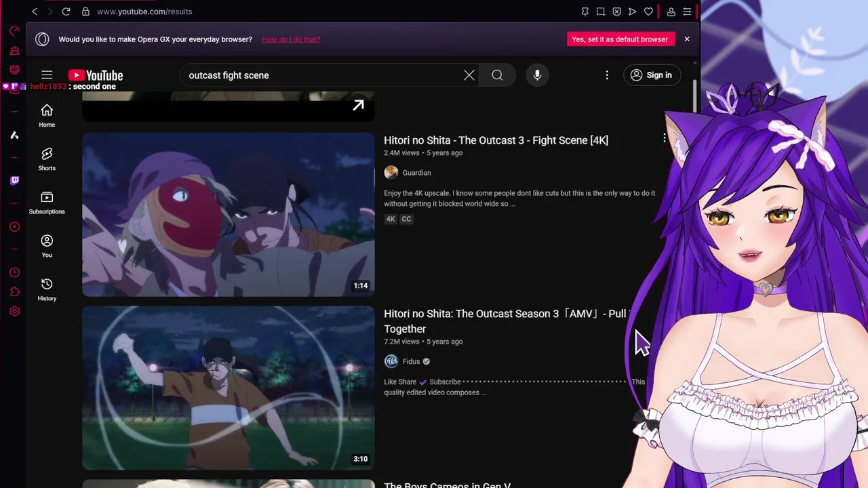The height and width of the screenshot is (488, 868).
Task: Open Opera Easy Setup sliders icon
Action: pos(687,12)
